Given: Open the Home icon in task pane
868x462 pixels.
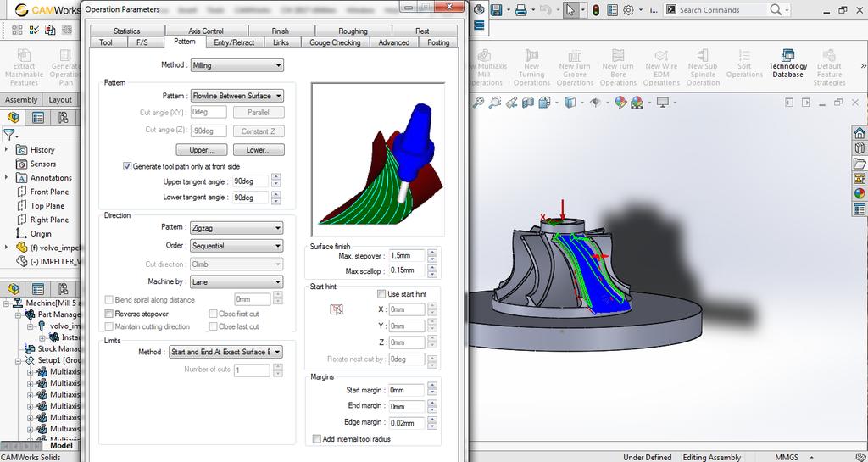Looking at the screenshot, I should pyautogui.click(x=860, y=133).
